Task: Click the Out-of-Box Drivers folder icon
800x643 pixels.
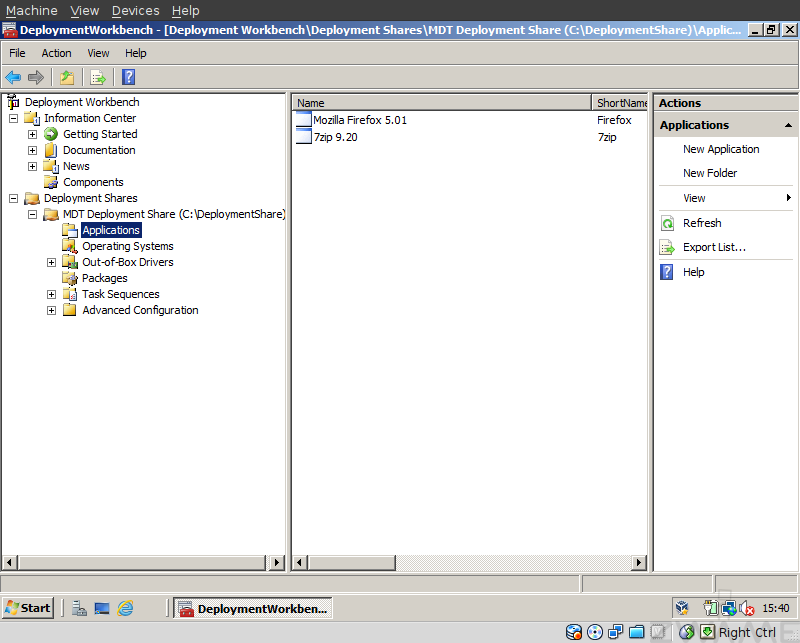Action: 70,262
